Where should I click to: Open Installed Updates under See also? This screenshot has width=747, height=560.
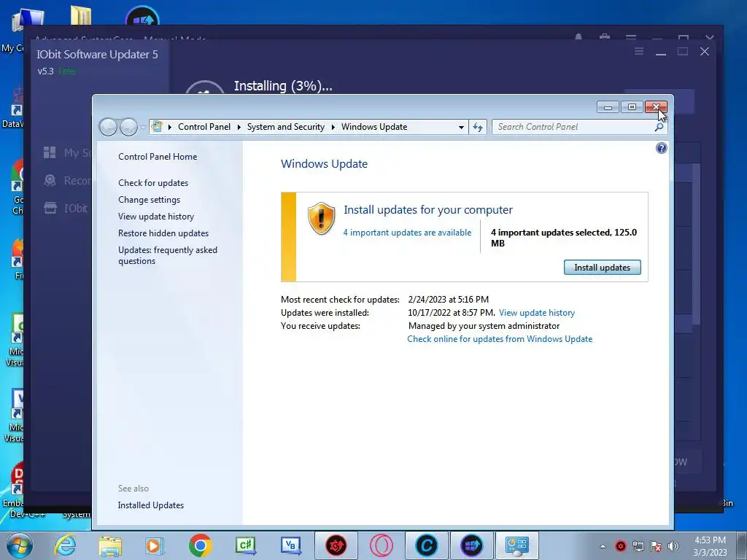coord(150,505)
